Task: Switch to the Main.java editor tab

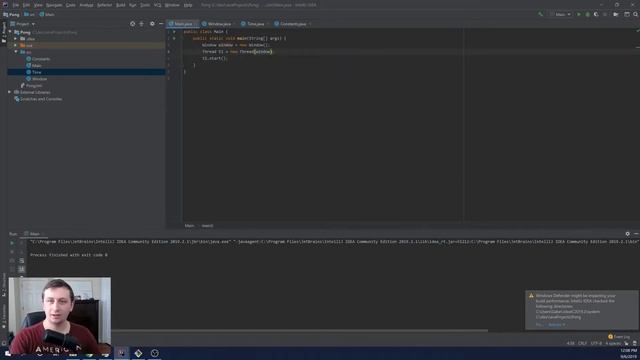Action: (x=182, y=24)
